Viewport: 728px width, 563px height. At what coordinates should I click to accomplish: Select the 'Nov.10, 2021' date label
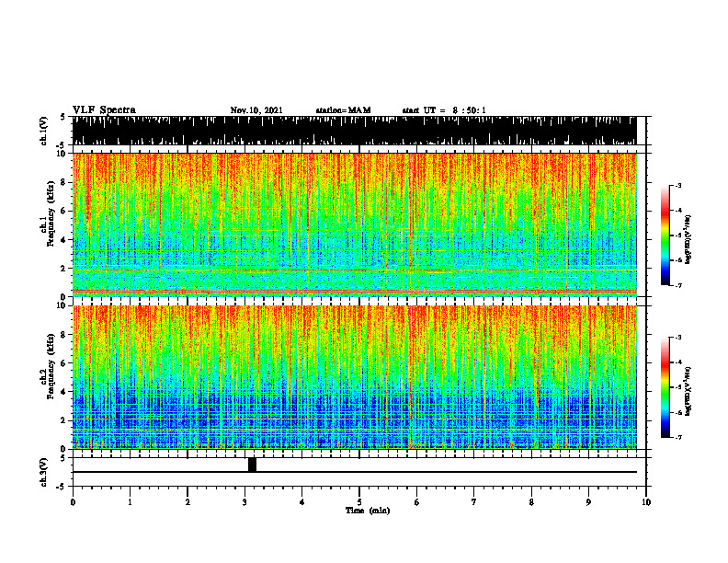point(256,110)
